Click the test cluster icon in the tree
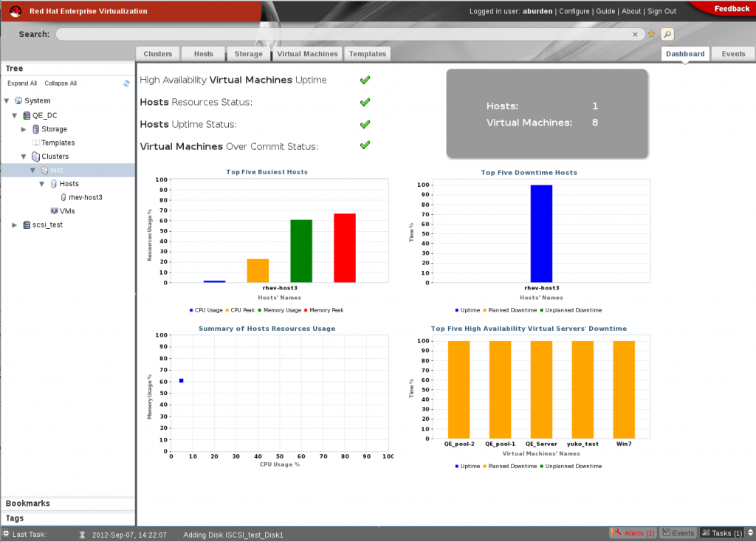756x542 pixels. tap(45, 170)
